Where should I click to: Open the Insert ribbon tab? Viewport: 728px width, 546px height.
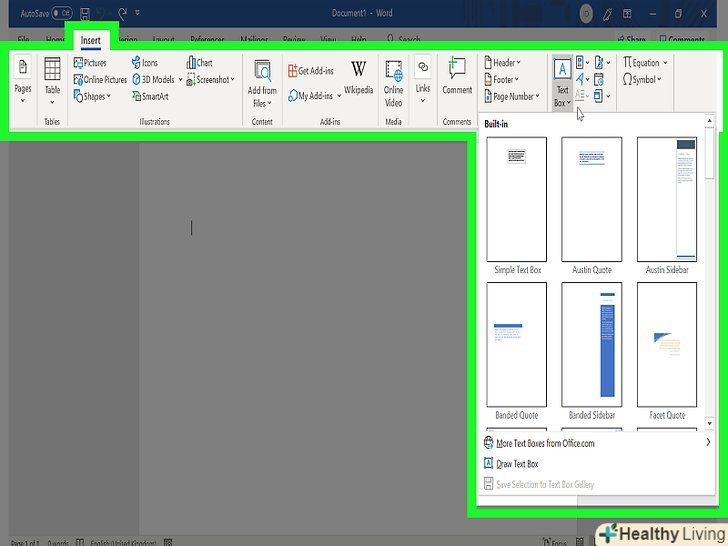91,40
